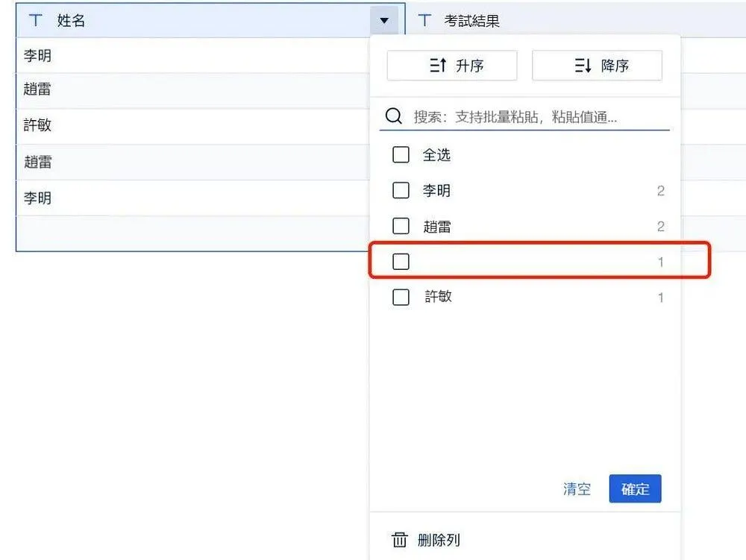Click the 李明 label in filter list

click(x=436, y=191)
